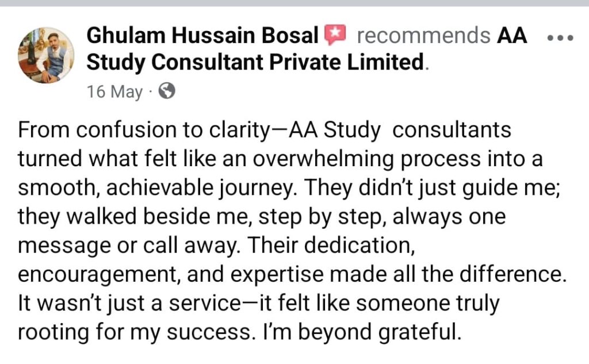Open Ghulam Hussain Bosal's profile name link
589x364 pixels.
(202, 36)
